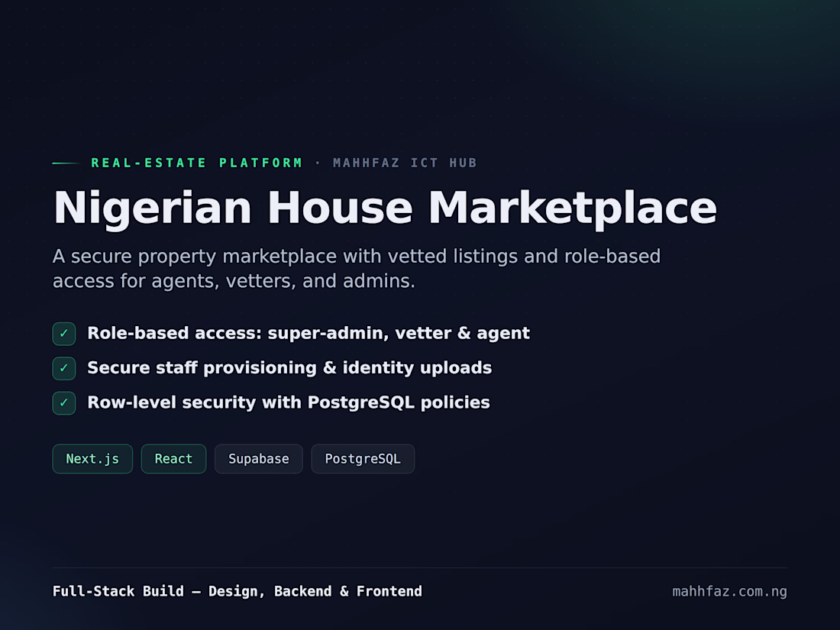Image resolution: width=840 pixels, height=630 pixels.
Task: Select the Supabase tech tag
Action: [x=259, y=459]
